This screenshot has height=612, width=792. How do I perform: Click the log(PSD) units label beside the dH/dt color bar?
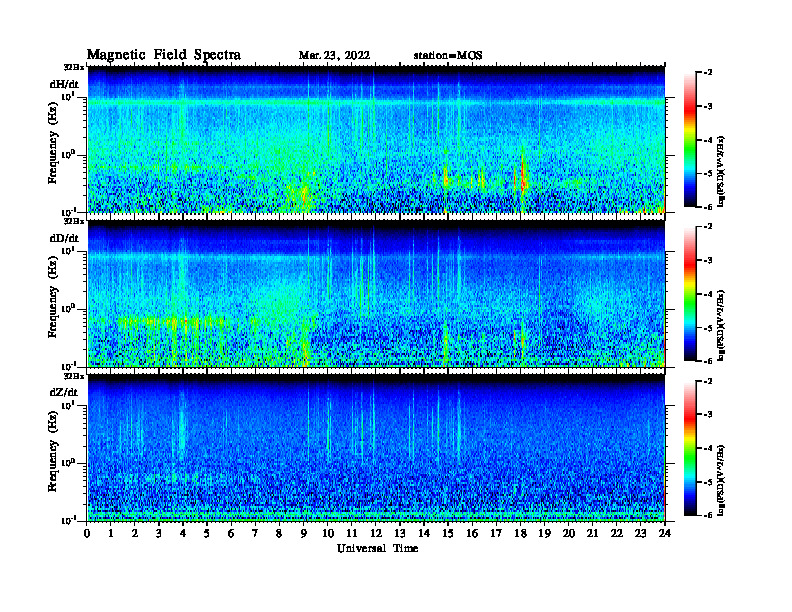(722, 171)
